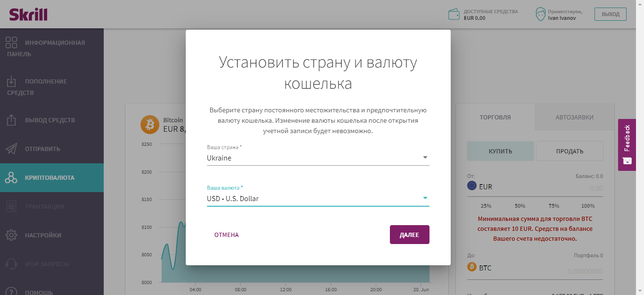Click the EUR flag icon in trade panel

click(x=472, y=186)
